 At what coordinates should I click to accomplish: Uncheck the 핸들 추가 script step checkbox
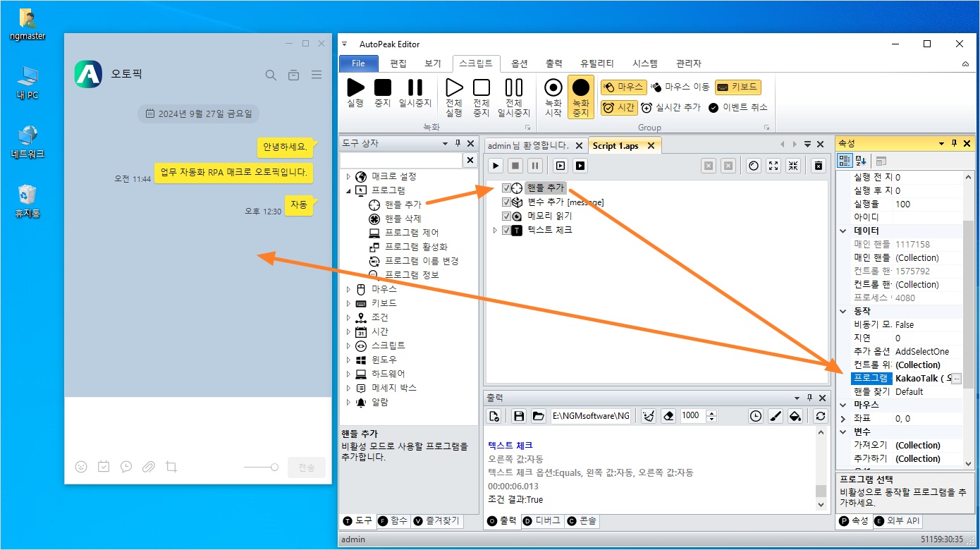coord(506,188)
